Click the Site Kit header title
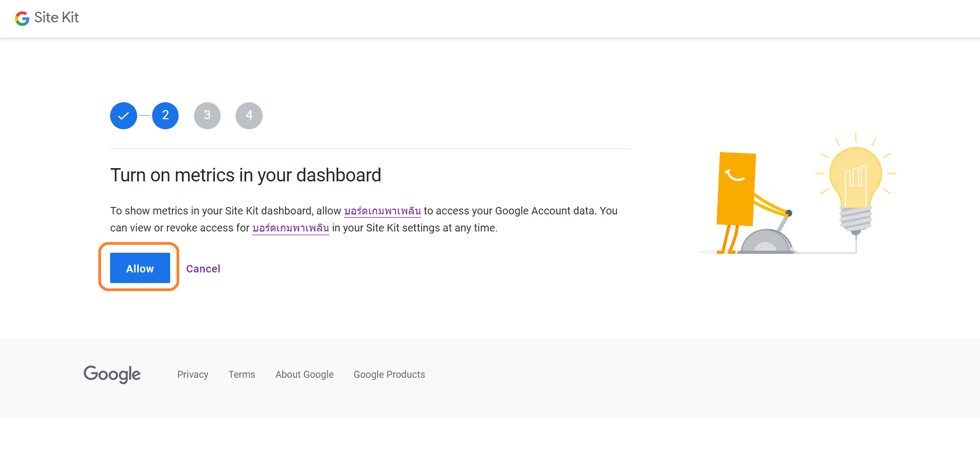Image resolution: width=980 pixels, height=456 pixels. (x=56, y=18)
